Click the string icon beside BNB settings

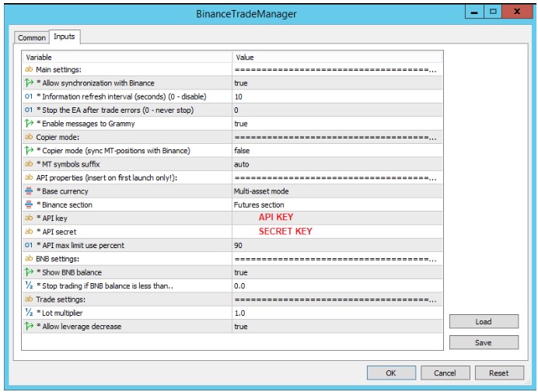29,258
